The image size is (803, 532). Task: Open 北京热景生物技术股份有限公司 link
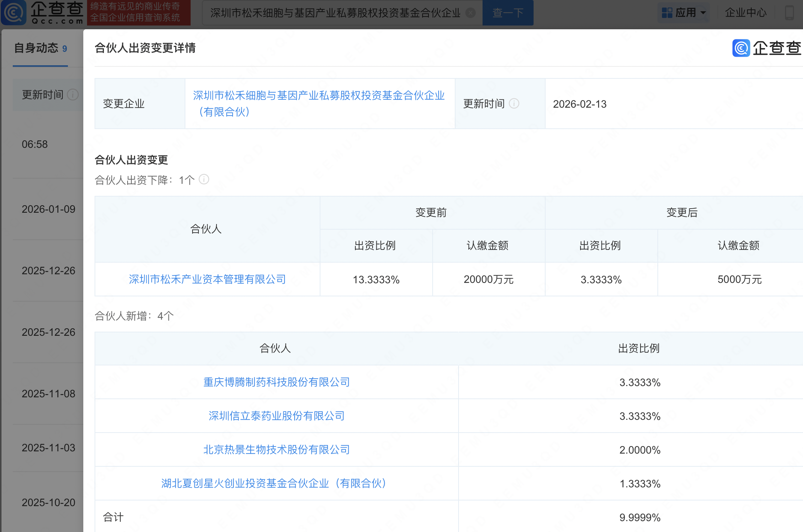click(276, 449)
